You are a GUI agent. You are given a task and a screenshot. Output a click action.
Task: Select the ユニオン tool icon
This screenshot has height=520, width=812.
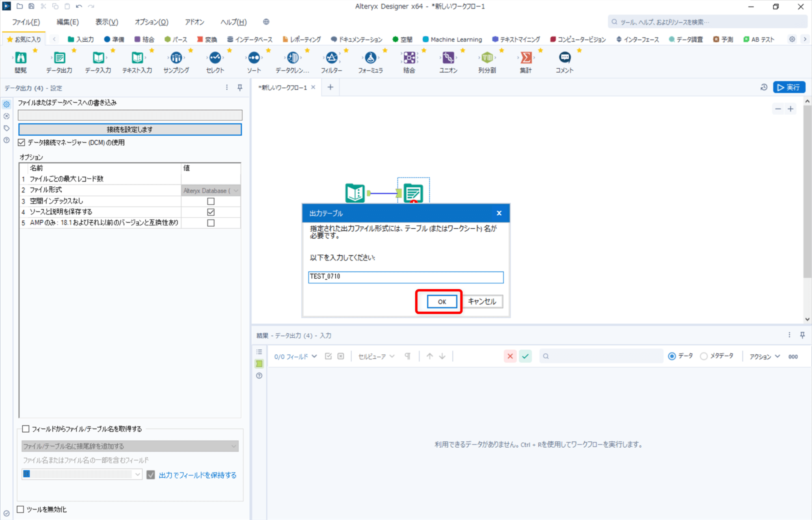point(448,58)
